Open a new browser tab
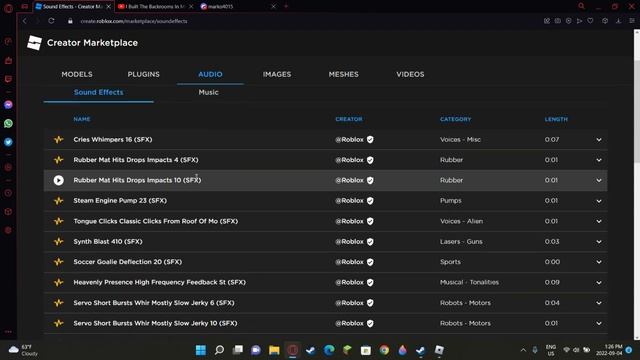The image size is (640, 360). 286,6
